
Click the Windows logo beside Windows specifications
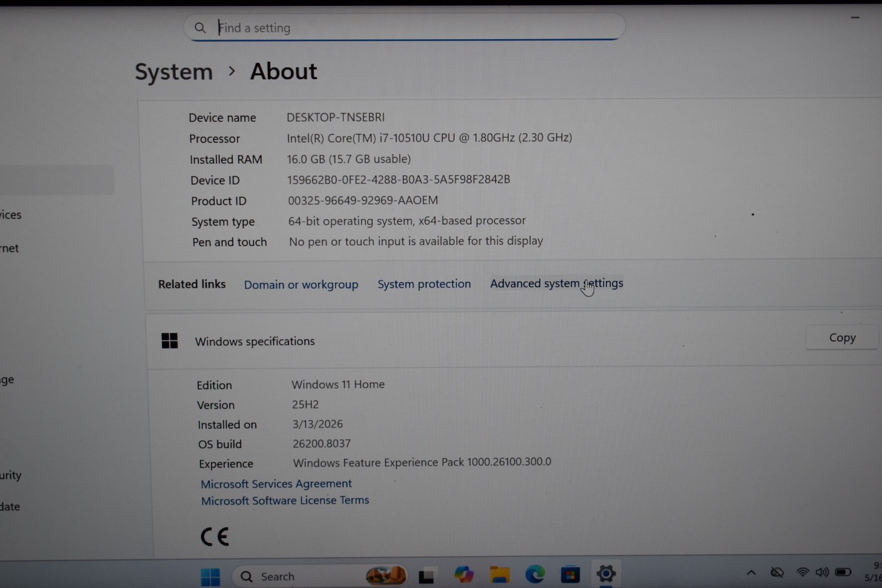(x=170, y=341)
